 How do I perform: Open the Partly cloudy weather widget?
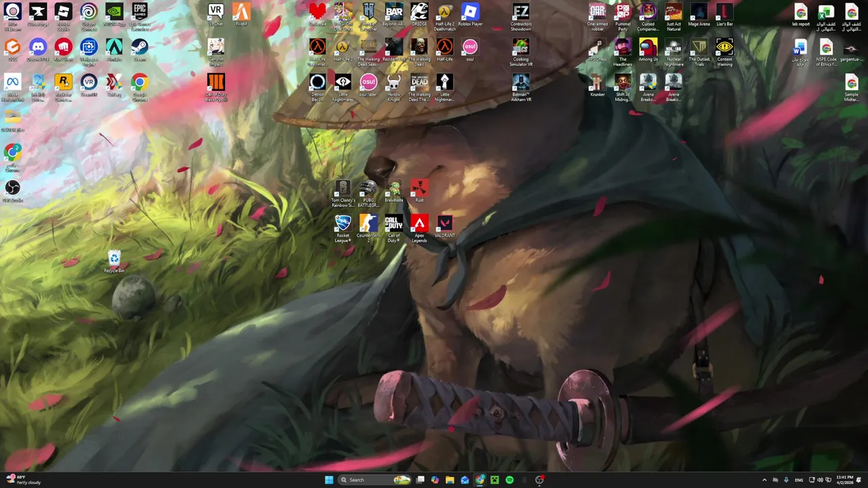pos(23,480)
